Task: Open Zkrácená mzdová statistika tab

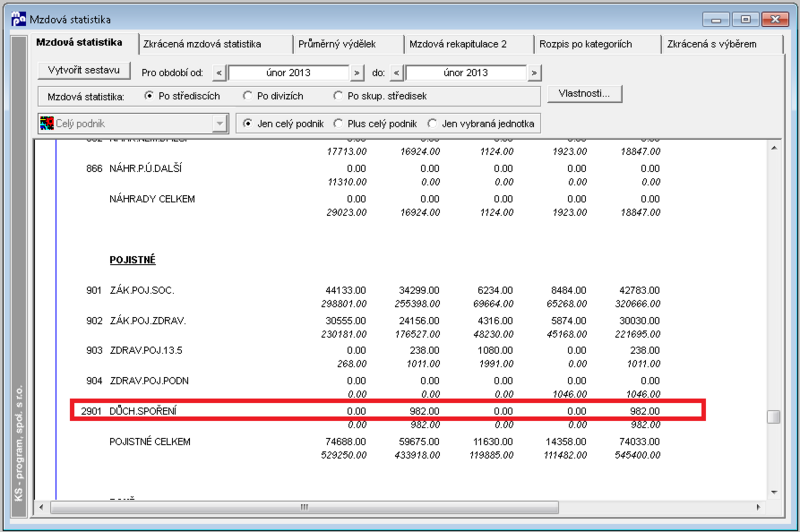Action: [x=202, y=44]
